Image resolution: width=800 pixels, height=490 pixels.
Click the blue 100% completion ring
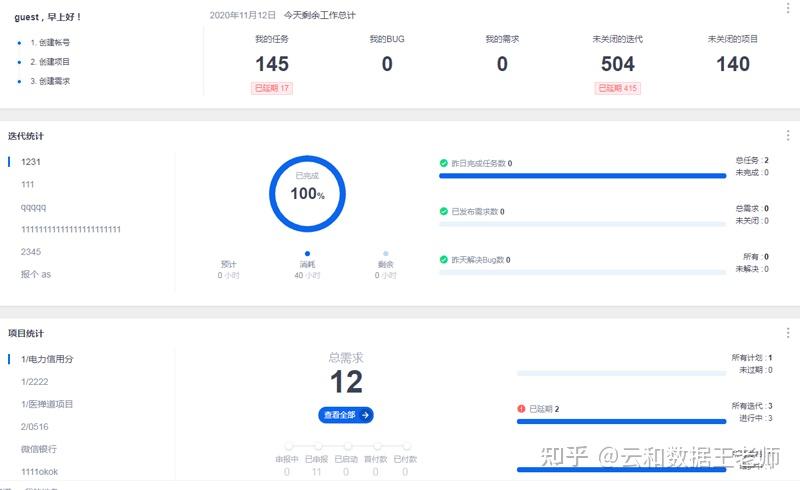(307, 193)
